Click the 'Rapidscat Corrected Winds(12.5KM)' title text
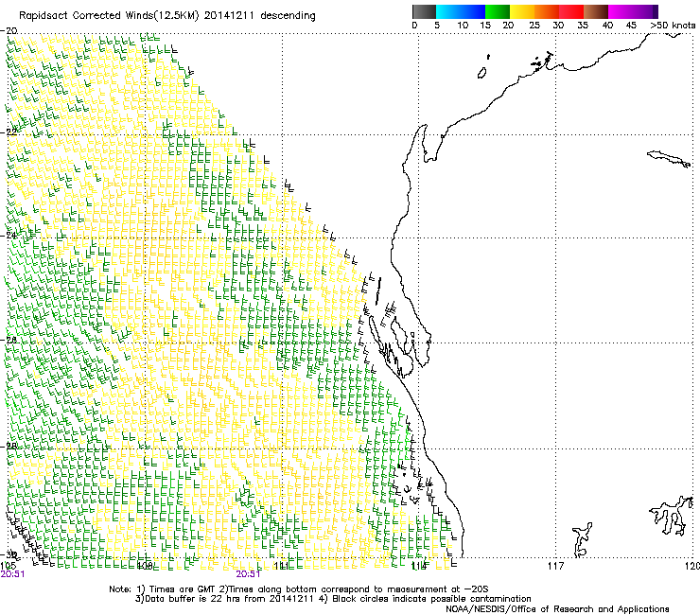The width and height of the screenshot is (700, 615). [109, 16]
